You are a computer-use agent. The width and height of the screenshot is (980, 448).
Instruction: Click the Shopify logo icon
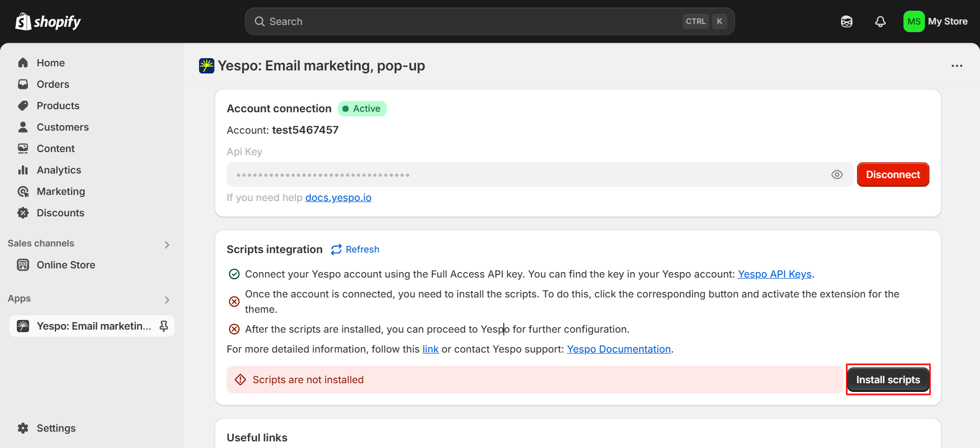coord(23,21)
